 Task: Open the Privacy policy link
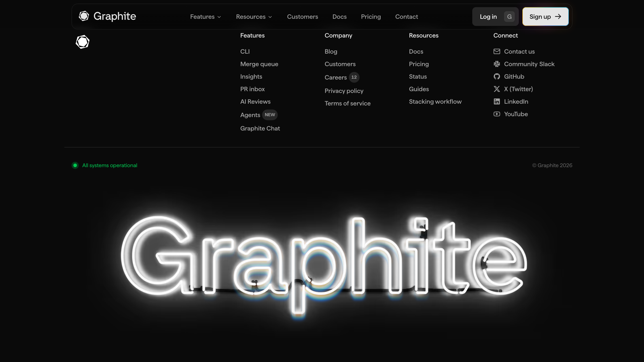[344, 91]
